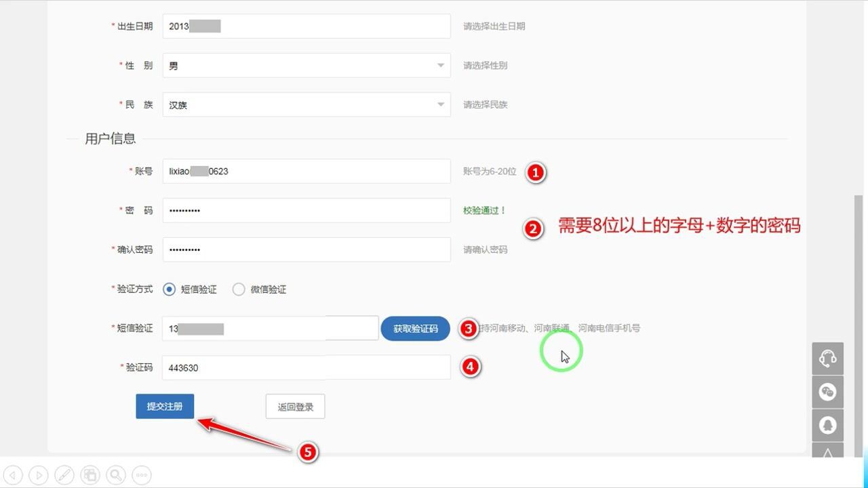Open the 出生日期 date picker field
Image resolution: width=868 pixels, height=488 pixels.
coord(305,26)
